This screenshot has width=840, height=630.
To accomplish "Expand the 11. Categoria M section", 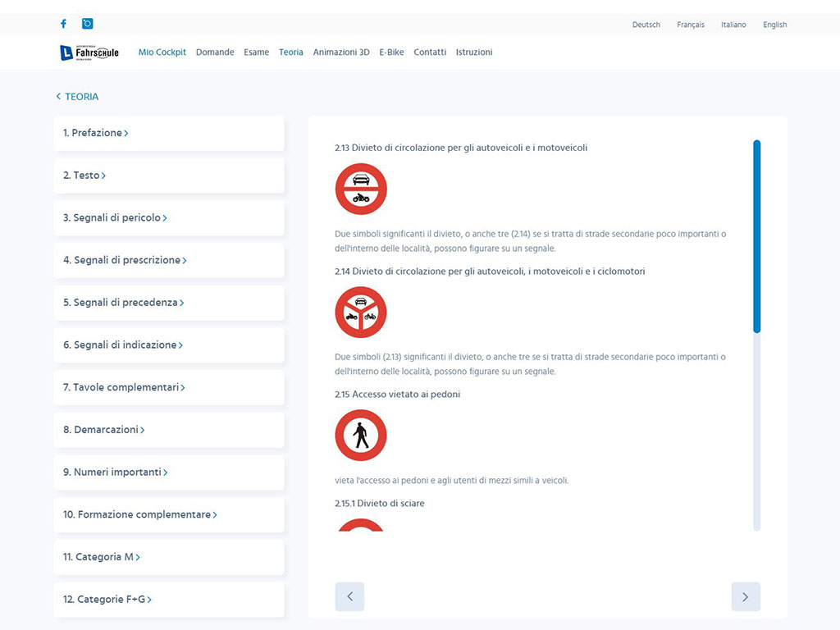I will coord(101,557).
